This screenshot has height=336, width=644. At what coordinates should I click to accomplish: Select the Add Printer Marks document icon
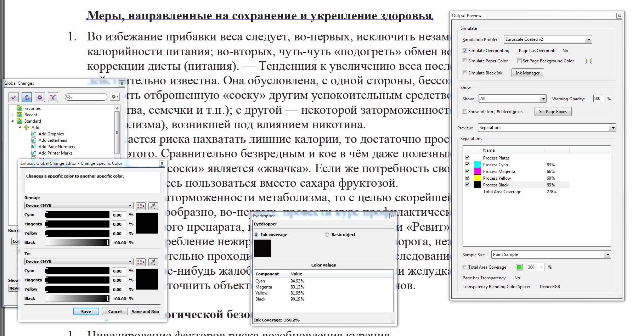coord(34,153)
